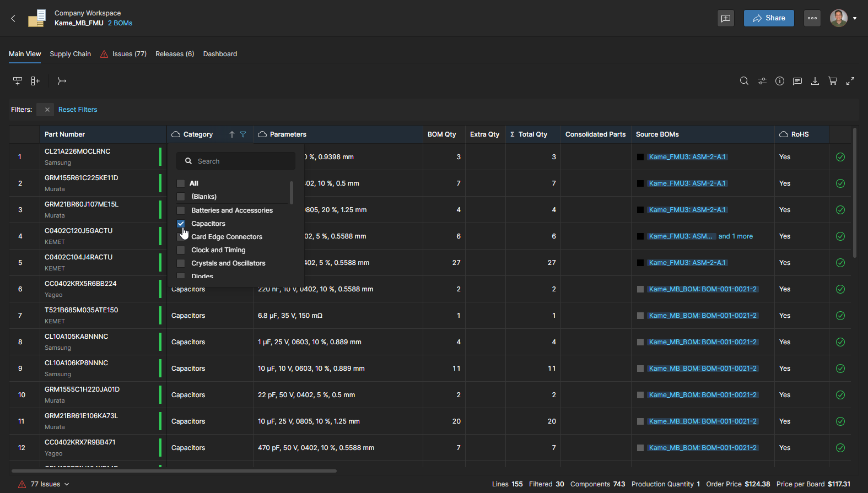This screenshot has height=493, width=868.
Task: Click the add comment icon near Share
Action: [x=726, y=18]
